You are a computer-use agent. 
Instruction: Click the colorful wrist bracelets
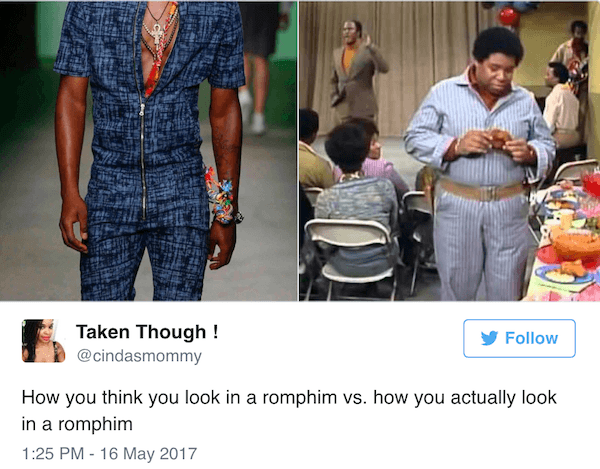pyautogui.click(x=221, y=195)
